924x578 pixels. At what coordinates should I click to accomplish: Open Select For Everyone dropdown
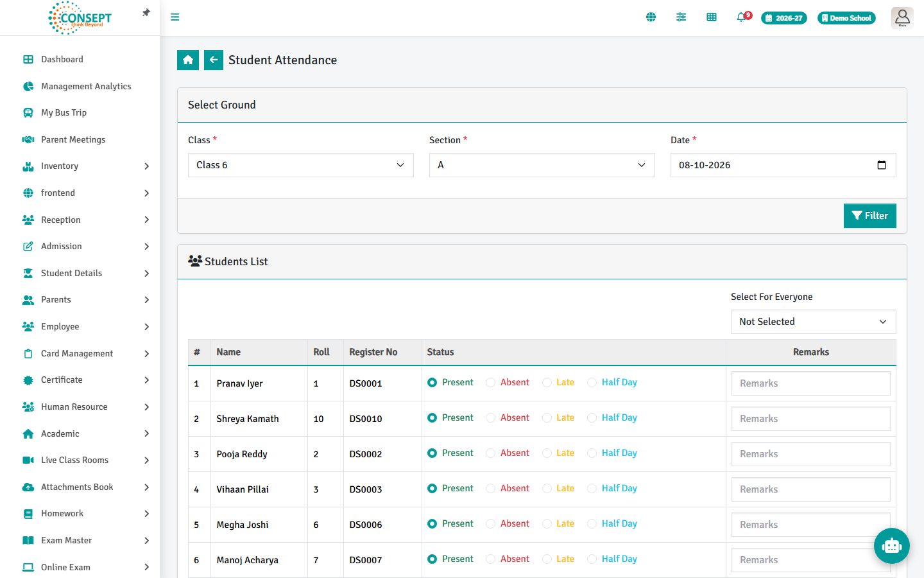(813, 322)
